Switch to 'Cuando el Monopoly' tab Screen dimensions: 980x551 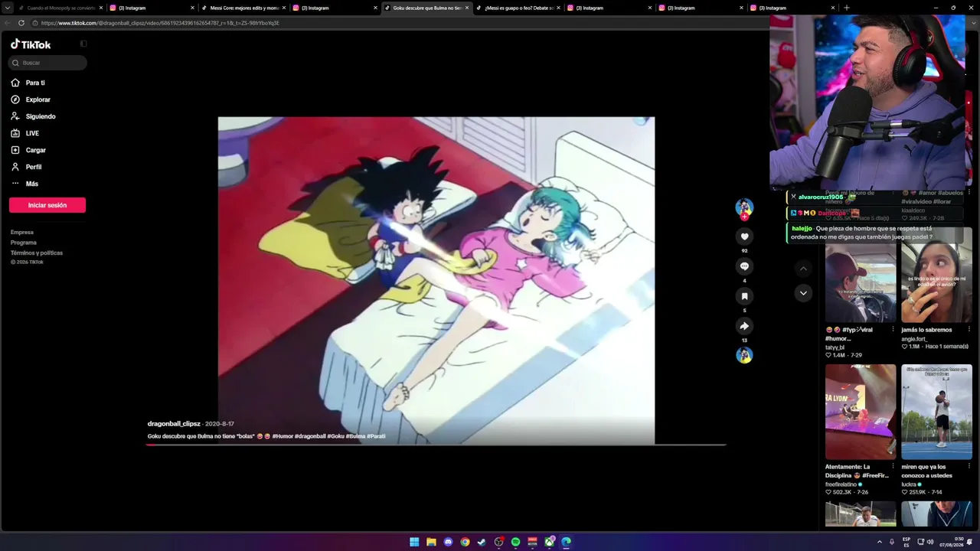click(x=60, y=8)
